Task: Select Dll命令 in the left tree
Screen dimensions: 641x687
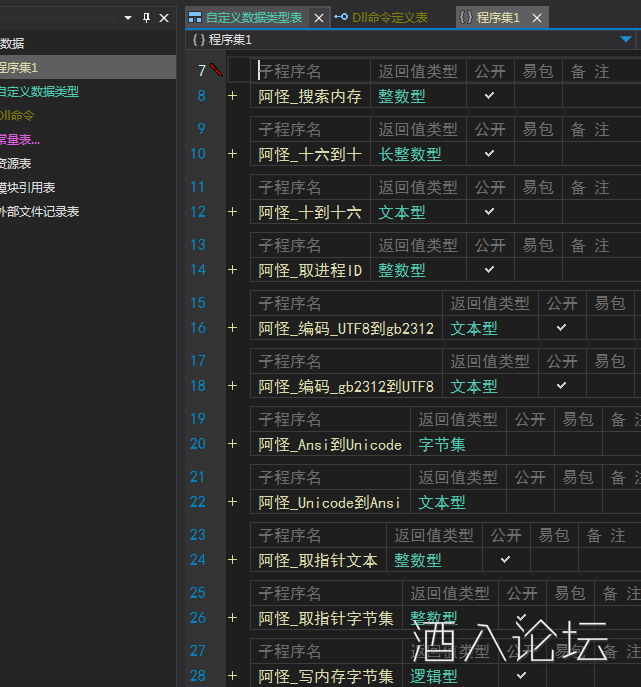Action: [x=18, y=115]
